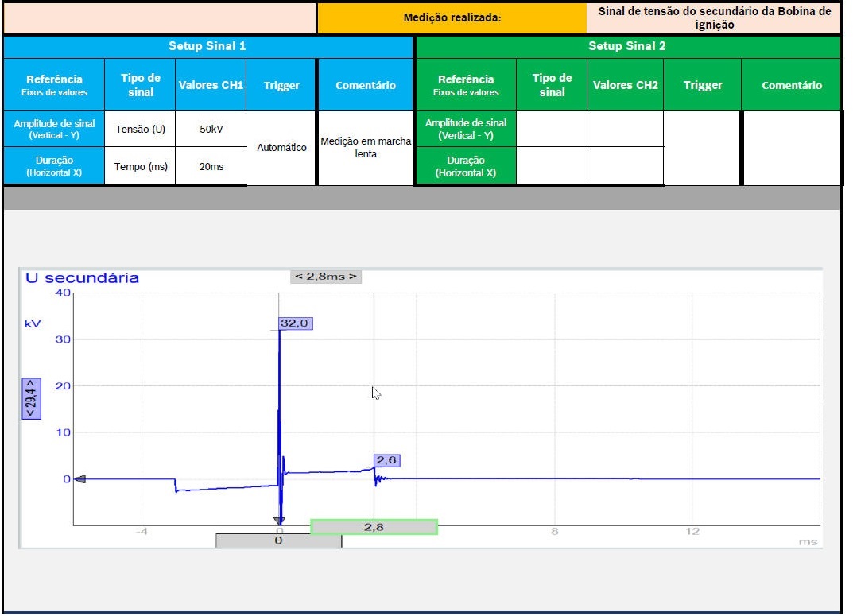The height and width of the screenshot is (616, 853).
Task: Click the Automático trigger cell
Action: point(281,148)
